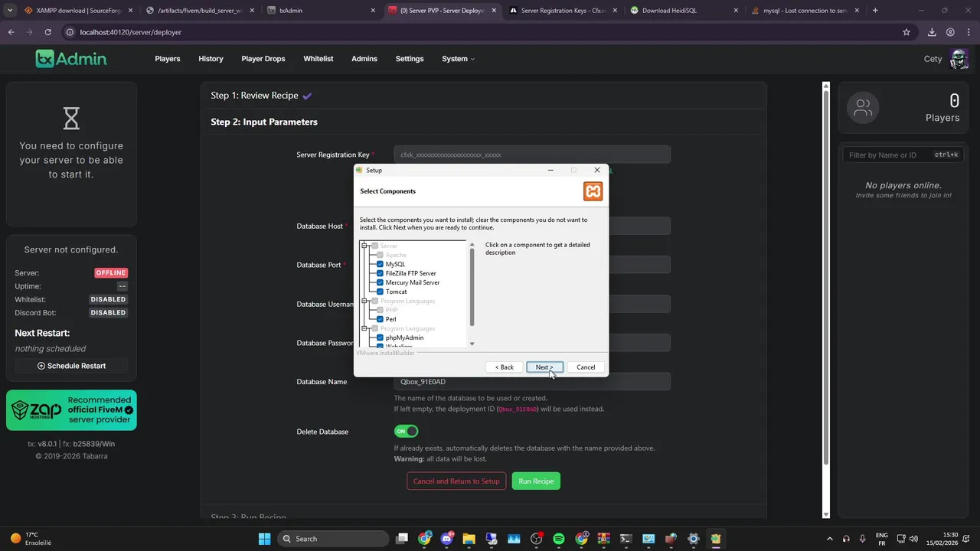This screenshot has height=551, width=980.
Task: Click Cancel and Return to Setup
Action: (x=456, y=481)
